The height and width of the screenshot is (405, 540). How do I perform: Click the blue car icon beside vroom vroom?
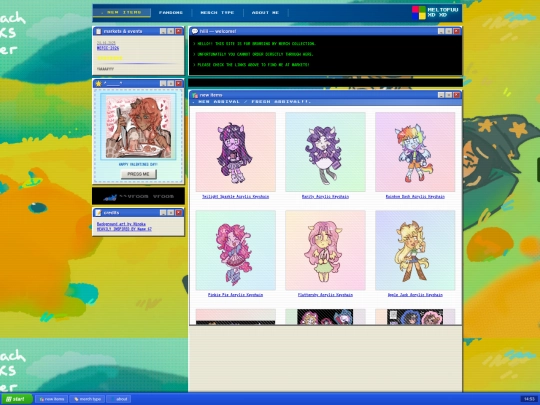(x=110, y=197)
